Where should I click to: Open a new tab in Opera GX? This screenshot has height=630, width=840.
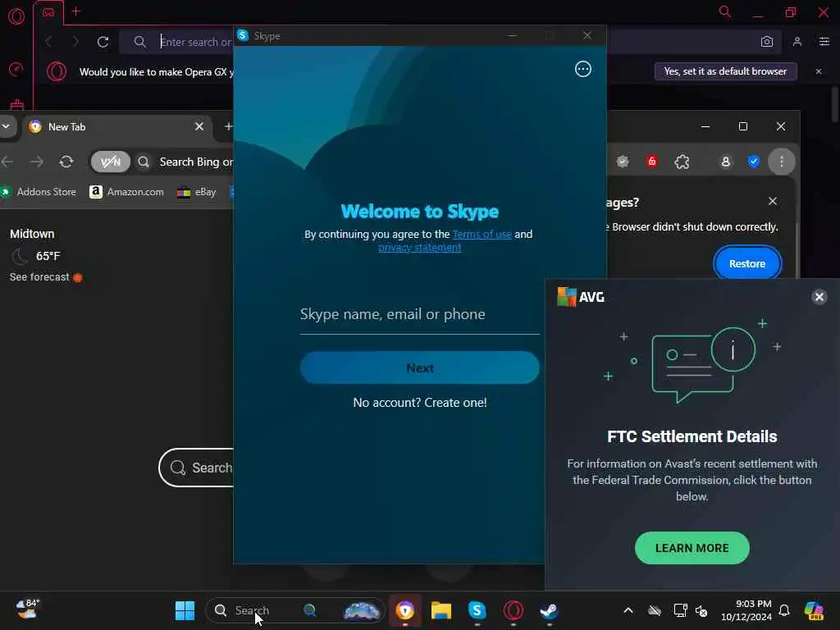(x=76, y=11)
